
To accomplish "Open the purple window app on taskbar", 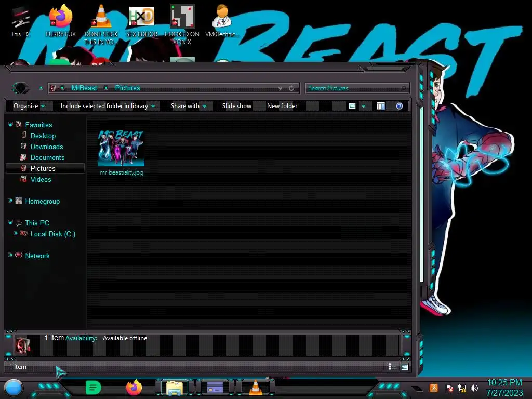I will pyautogui.click(x=215, y=388).
